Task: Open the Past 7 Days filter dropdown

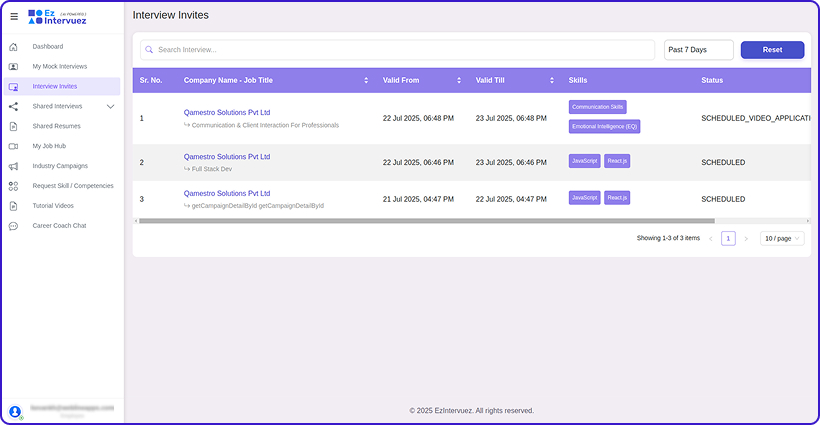Action: tap(698, 50)
